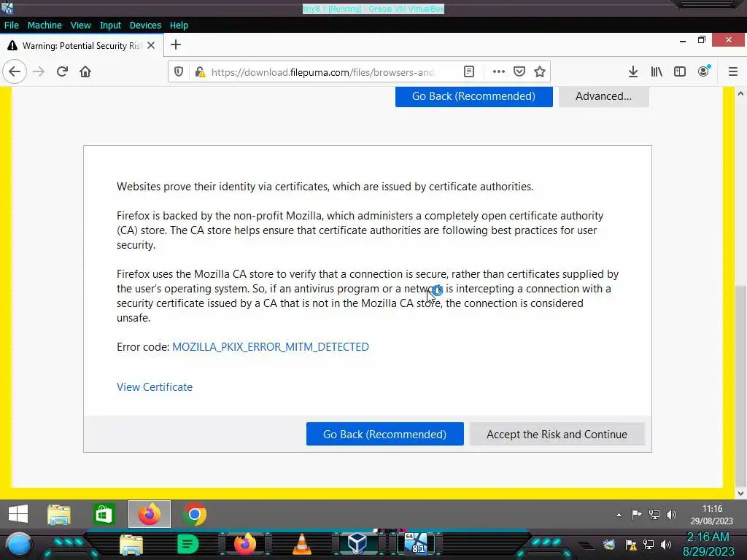Viewport: 747px width, 560px height.
Task: Open a new Firefox tab with plus button
Action: coord(176,44)
